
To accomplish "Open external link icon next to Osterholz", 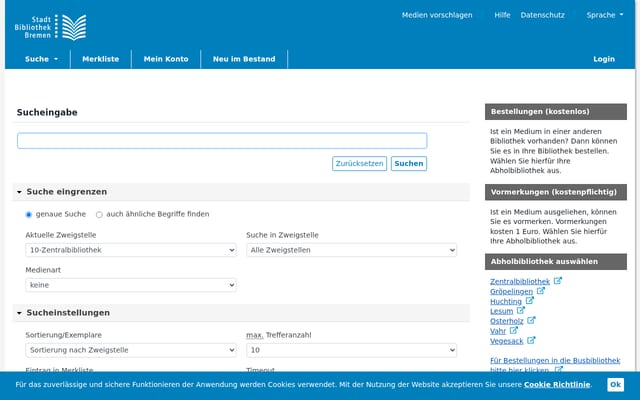I will coord(531,320).
